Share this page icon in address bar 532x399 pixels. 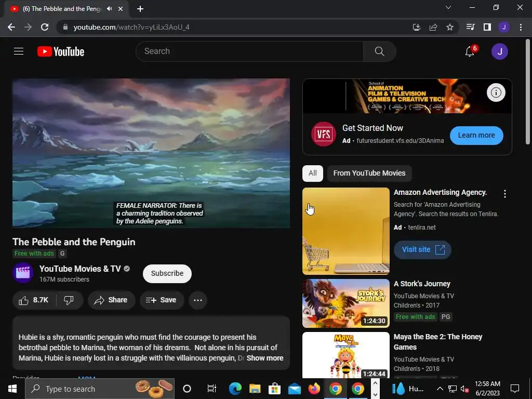coord(433,27)
